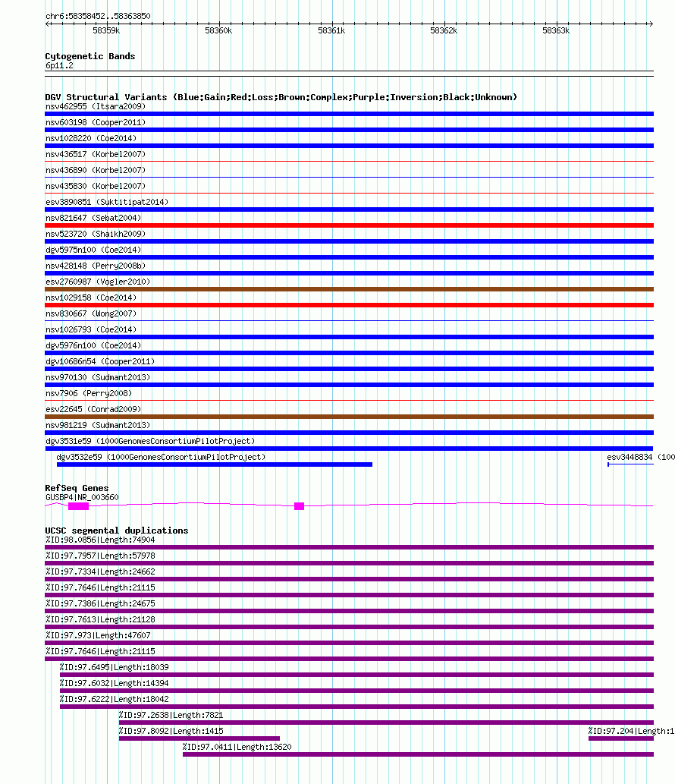Click short purple bar under %ID:97.8092
Image resolution: width=675 pixels, height=784 pixels.
(199, 738)
